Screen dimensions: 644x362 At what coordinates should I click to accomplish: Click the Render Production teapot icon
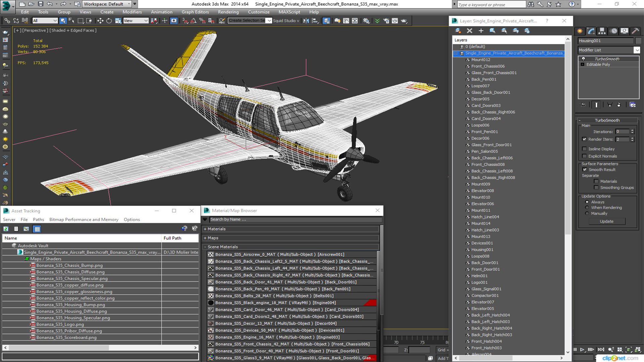(404, 21)
